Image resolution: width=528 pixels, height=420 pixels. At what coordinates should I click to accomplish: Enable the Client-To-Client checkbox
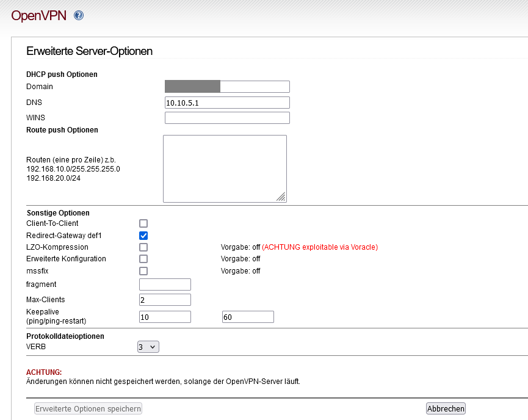pos(143,223)
